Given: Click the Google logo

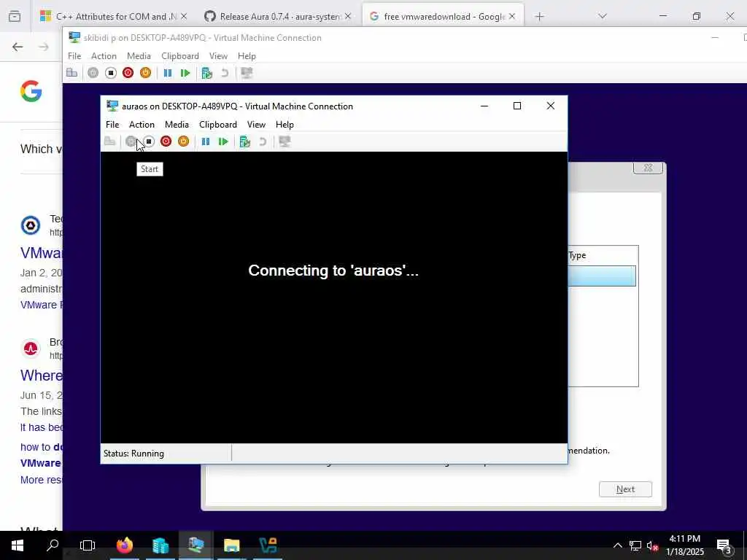Looking at the screenshot, I should pos(31,91).
